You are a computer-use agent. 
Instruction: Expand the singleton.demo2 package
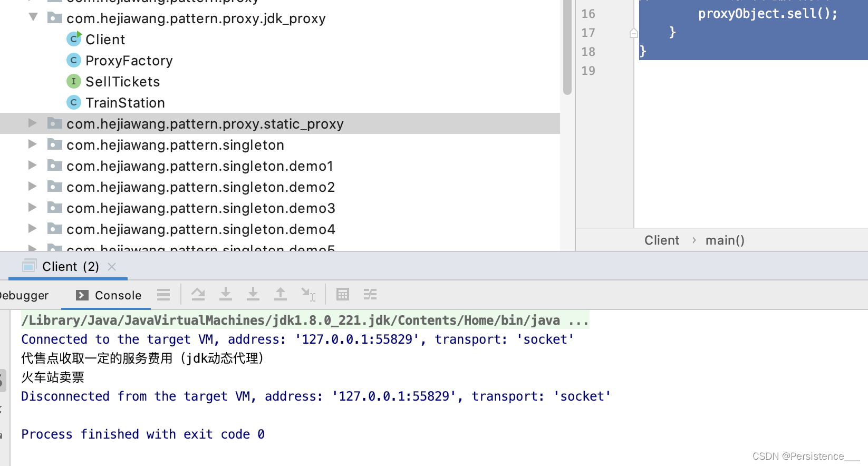tap(32, 186)
